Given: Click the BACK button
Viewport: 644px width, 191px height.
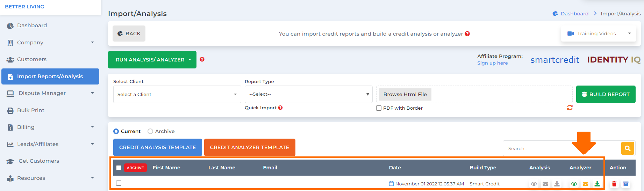Looking at the screenshot, I should click(129, 34).
